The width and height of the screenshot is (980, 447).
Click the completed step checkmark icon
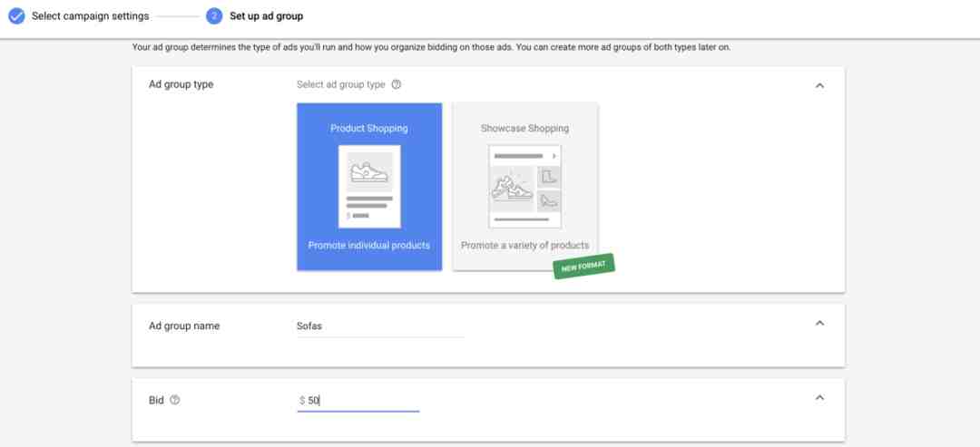(x=17, y=16)
